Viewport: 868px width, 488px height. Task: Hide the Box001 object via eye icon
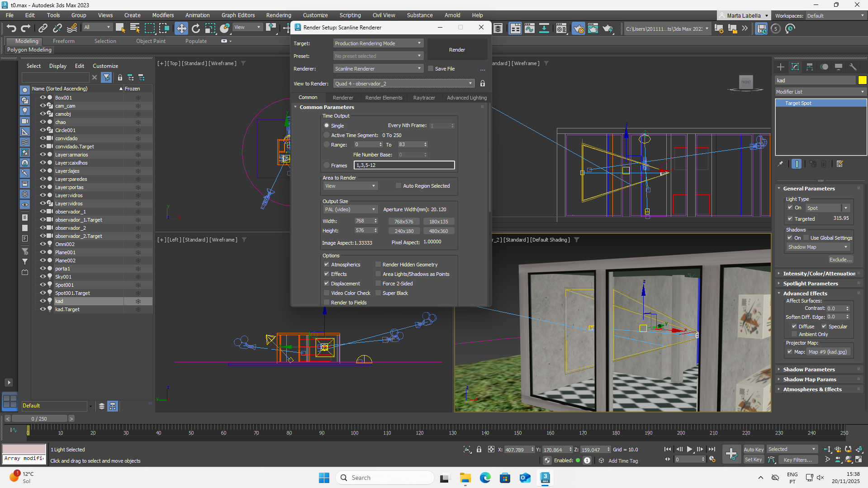(43, 98)
